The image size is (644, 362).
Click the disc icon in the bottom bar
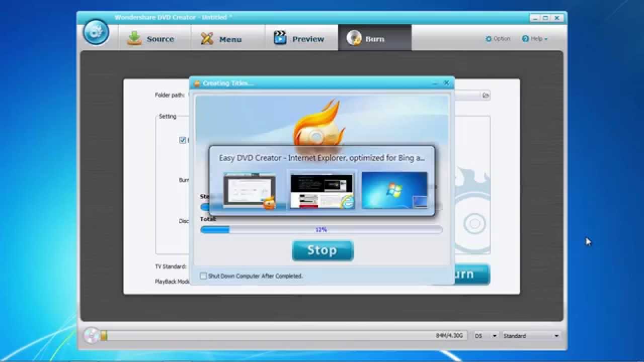[x=91, y=335]
